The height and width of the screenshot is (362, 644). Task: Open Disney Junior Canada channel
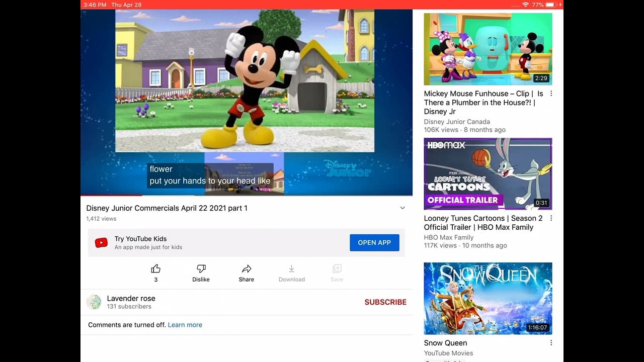point(457,122)
